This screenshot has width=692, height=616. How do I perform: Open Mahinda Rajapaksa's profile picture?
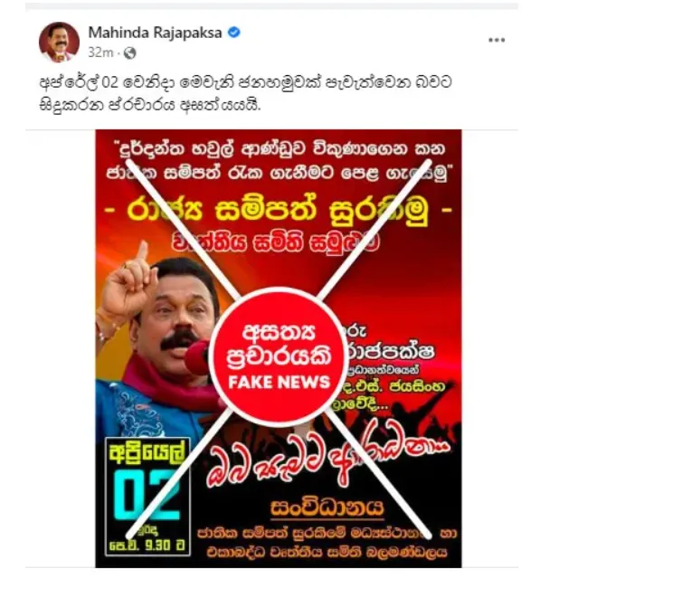point(59,42)
